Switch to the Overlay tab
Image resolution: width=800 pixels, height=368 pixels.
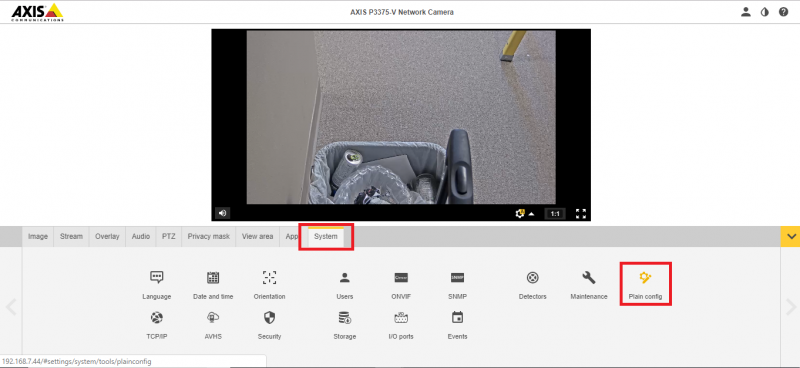pyautogui.click(x=107, y=237)
